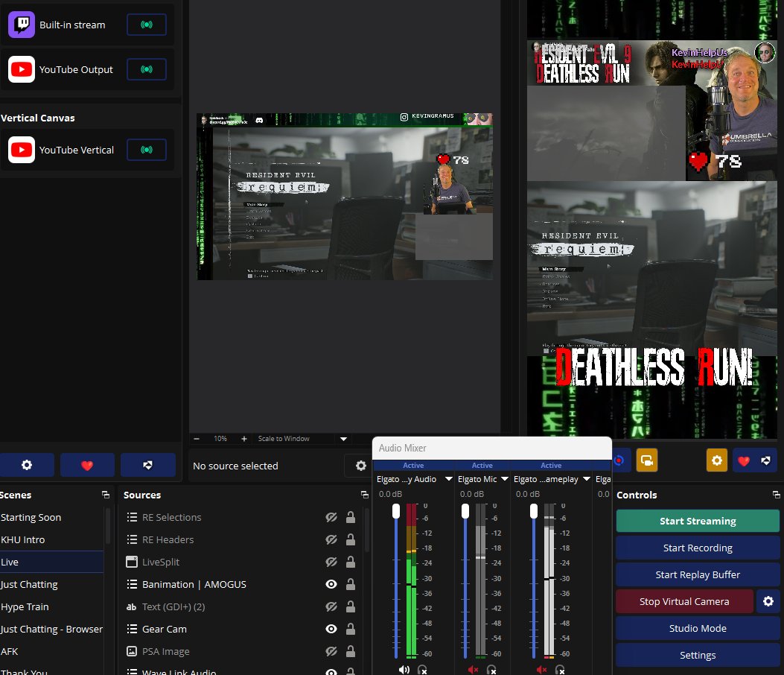Click the blue heart button below YouTube Vertical output
784x675 pixels.
(x=87, y=465)
